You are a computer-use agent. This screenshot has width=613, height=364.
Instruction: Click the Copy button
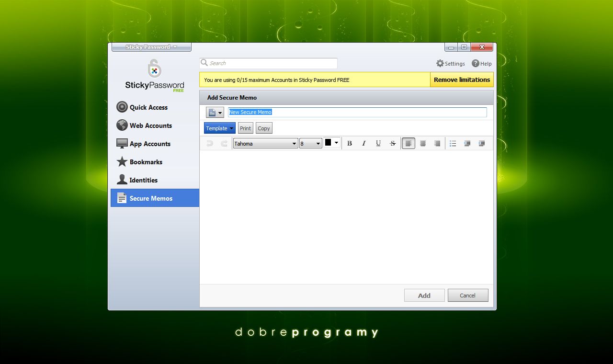pos(264,128)
